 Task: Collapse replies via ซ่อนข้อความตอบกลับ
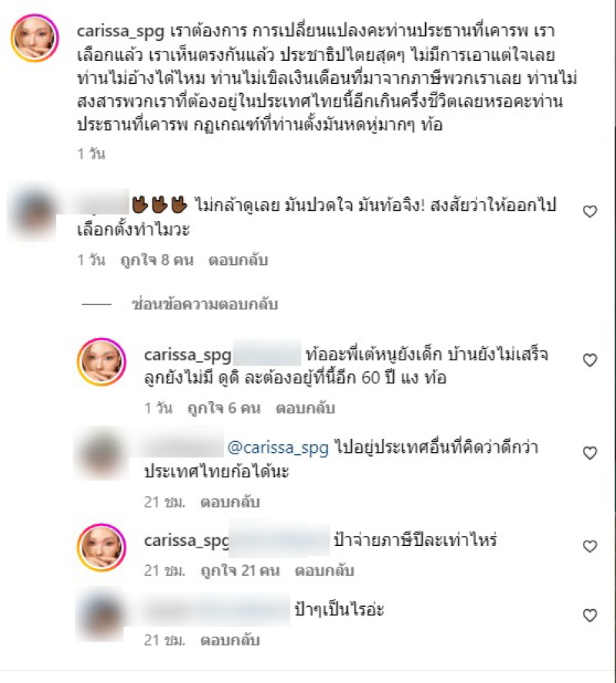(x=205, y=304)
